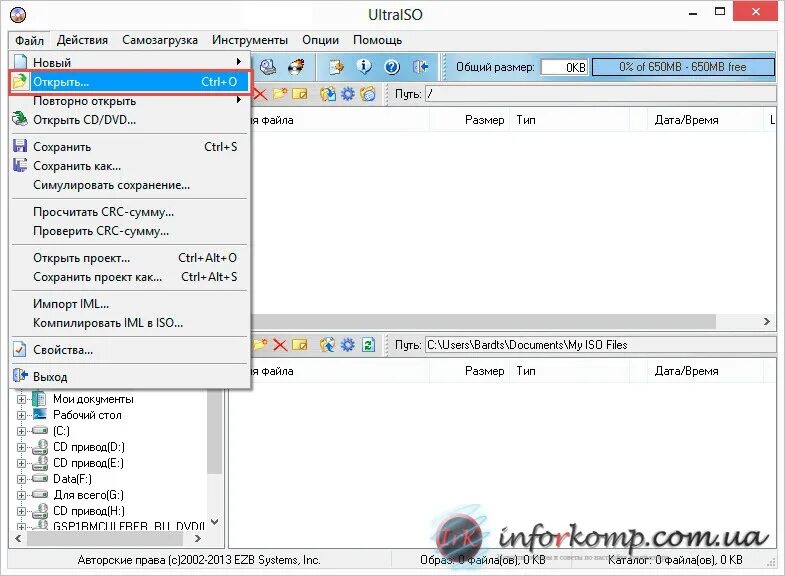Click the checkmark icon beside Свойства...
The image size is (785, 576).
tap(20, 349)
